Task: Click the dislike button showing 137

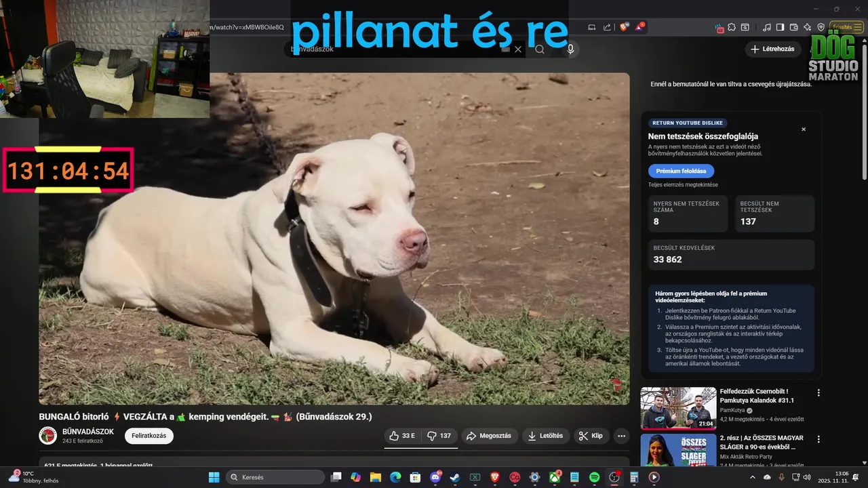Action: [439, 436]
